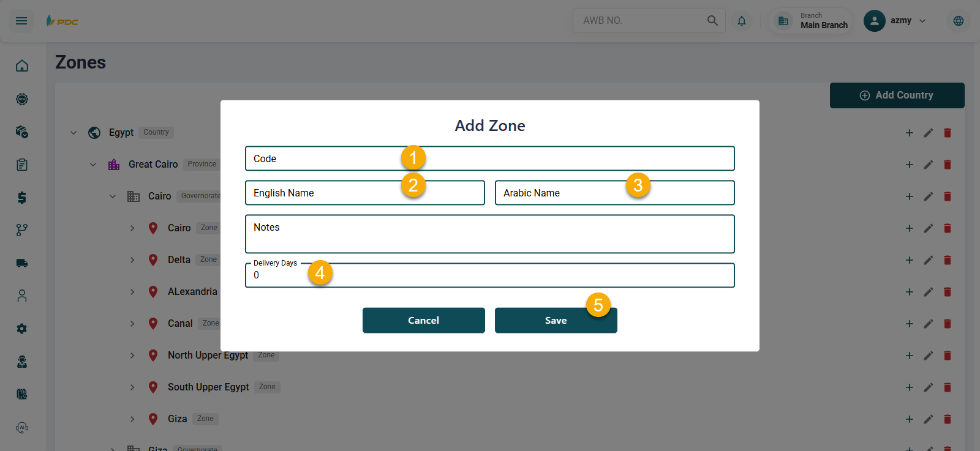980x451 pixels.
Task: Click the Country tag beside Egypt
Action: (156, 132)
